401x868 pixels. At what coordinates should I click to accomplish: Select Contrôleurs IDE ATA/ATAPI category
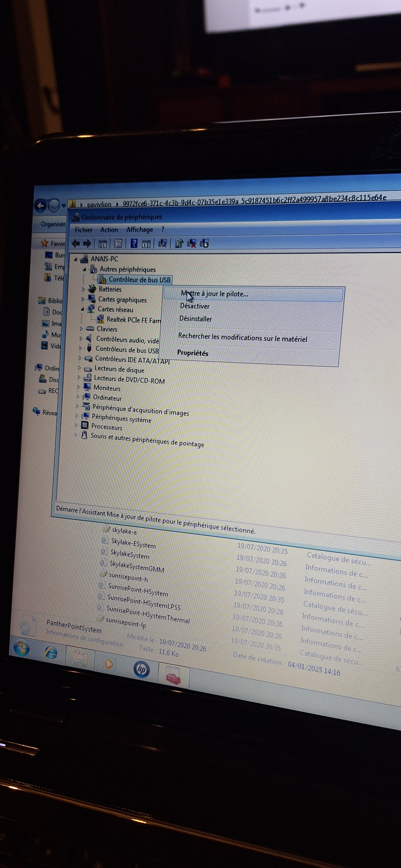[x=132, y=360]
